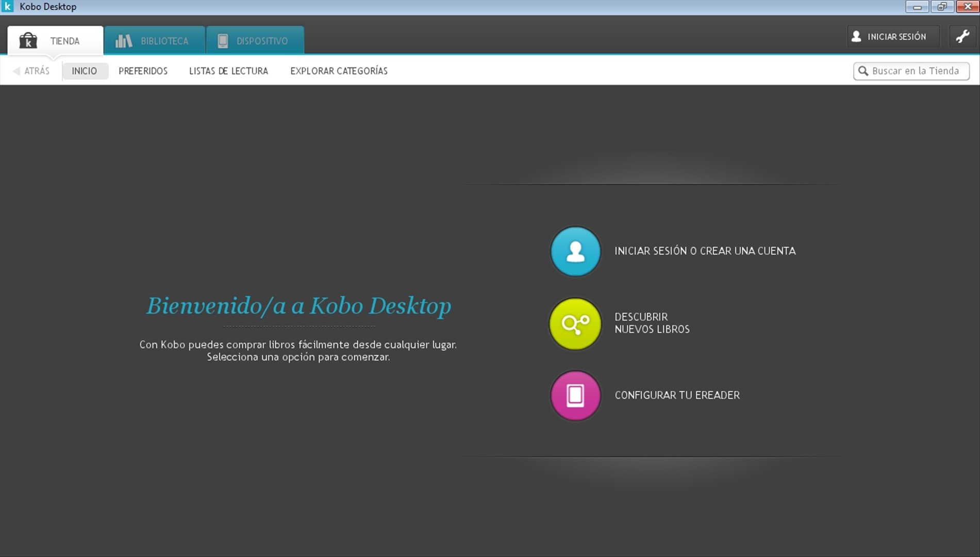Click the text starting 'Con Kobo puedes comprar libros'
The width and height of the screenshot is (980, 557).
point(298,351)
